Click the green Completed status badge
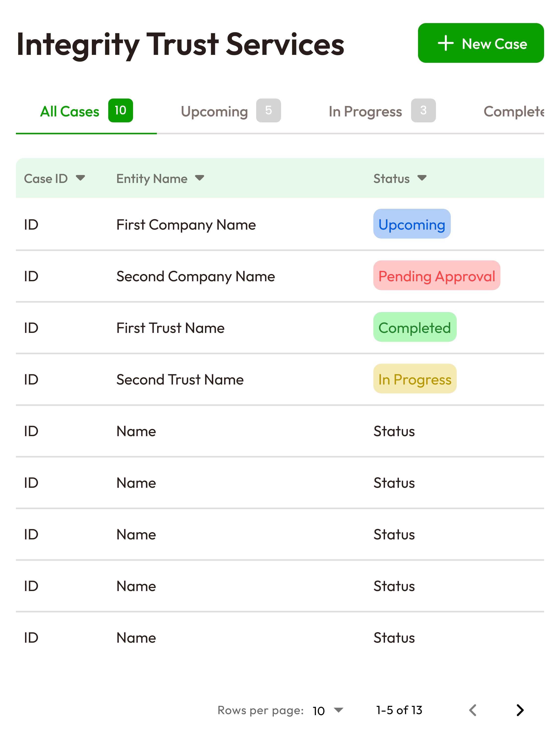Image resolution: width=560 pixels, height=734 pixels. (415, 327)
